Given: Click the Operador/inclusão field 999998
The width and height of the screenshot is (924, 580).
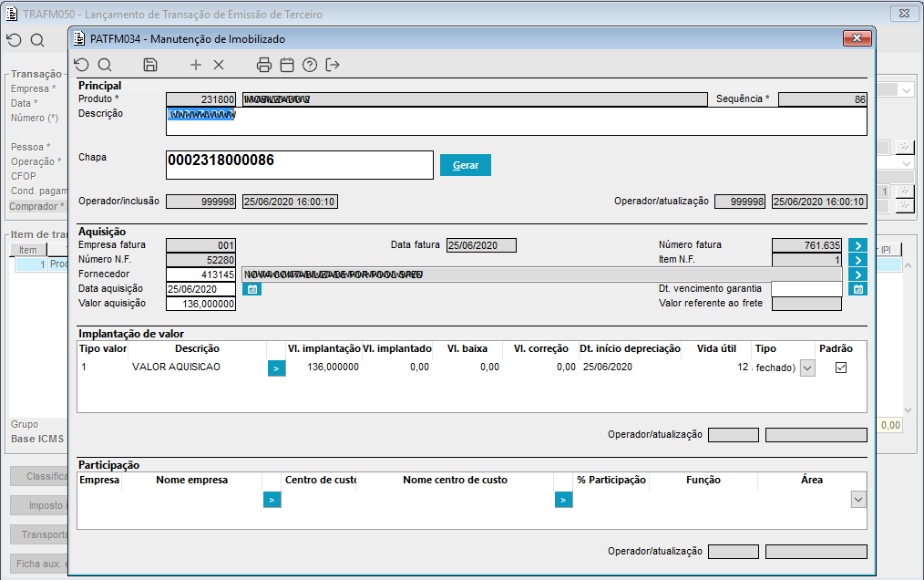Looking at the screenshot, I should (x=201, y=202).
